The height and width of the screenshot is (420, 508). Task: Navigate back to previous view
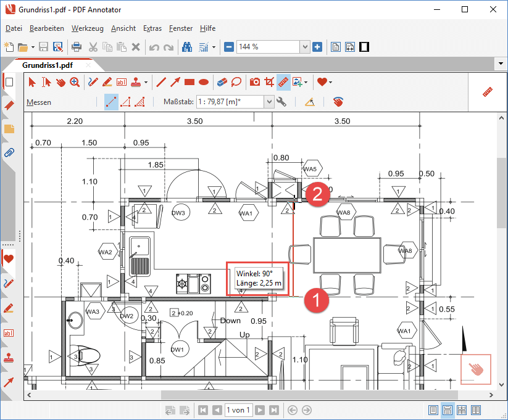tap(293, 410)
